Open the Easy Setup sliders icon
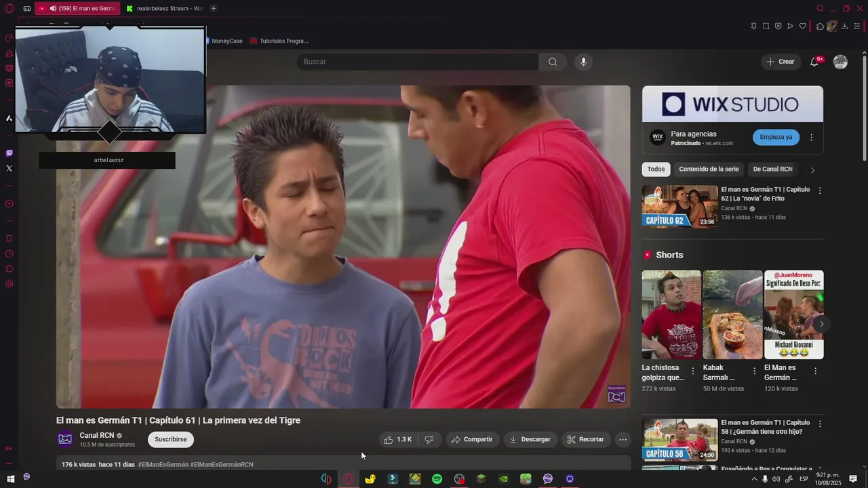The height and width of the screenshot is (488, 868). pyautogui.click(x=856, y=26)
